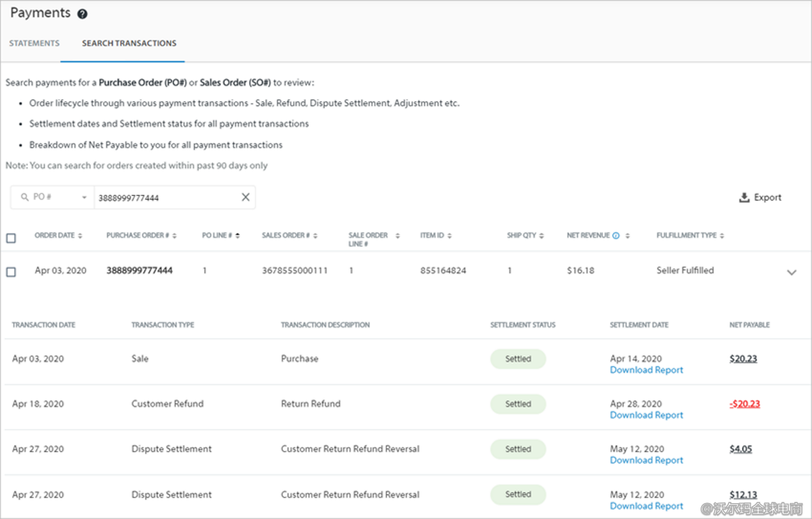Select the Search Transactions tab
The width and height of the screenshot is (812, 519).
tap(129, 43)
